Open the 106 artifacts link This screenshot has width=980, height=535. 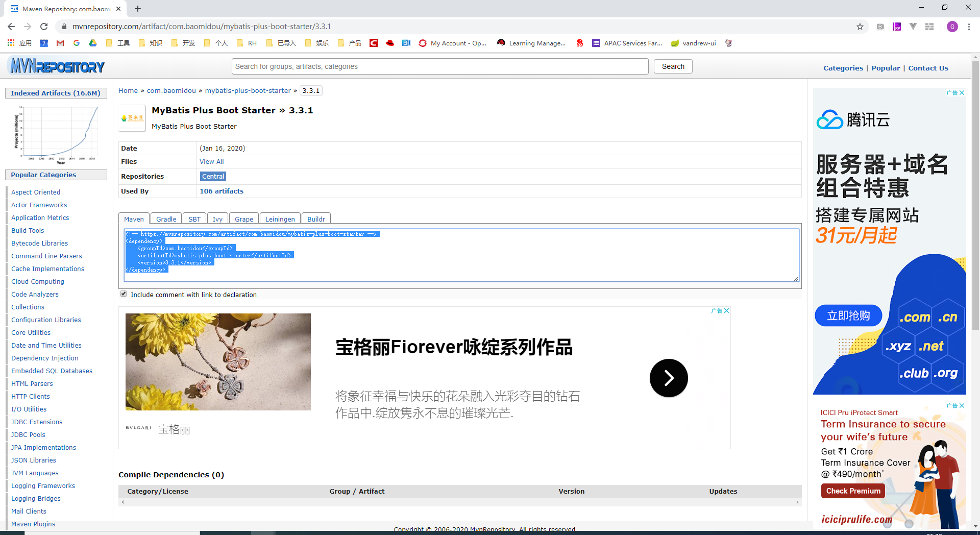click(222, 191)
